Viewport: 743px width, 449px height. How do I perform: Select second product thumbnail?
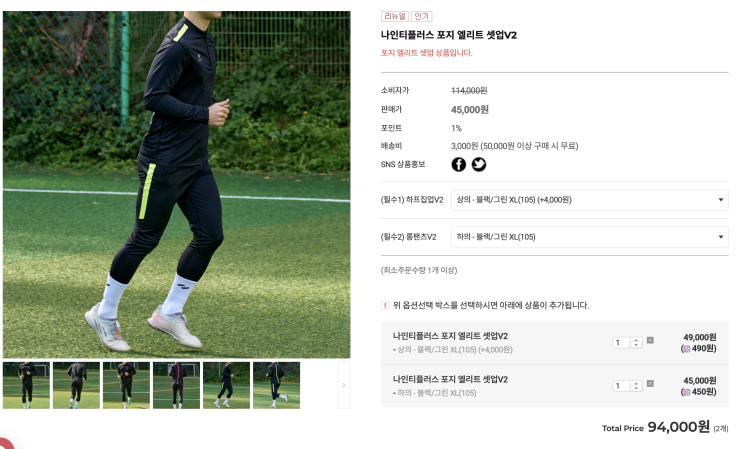click(76, 385)
